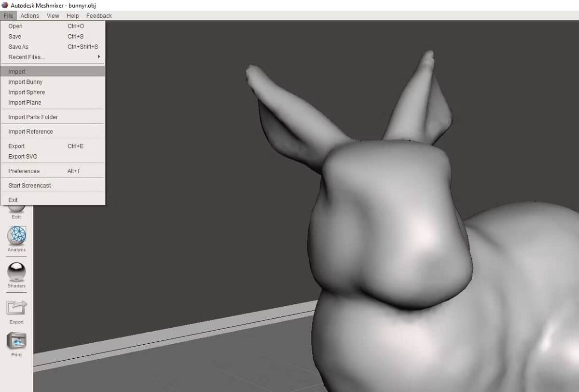
Task: Choose Import Sphere menu entry
Action: click(53, 92)
